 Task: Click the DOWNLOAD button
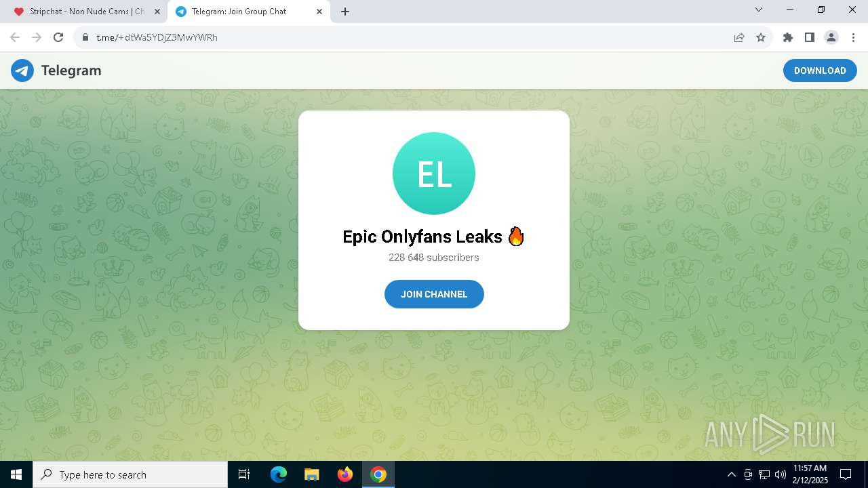coord(820,70)
